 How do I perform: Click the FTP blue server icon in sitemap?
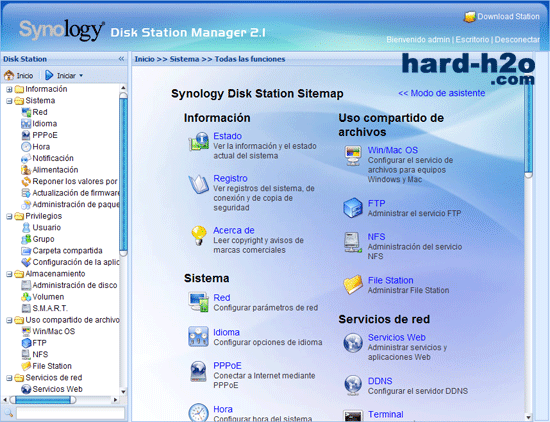tap(353, 207)
